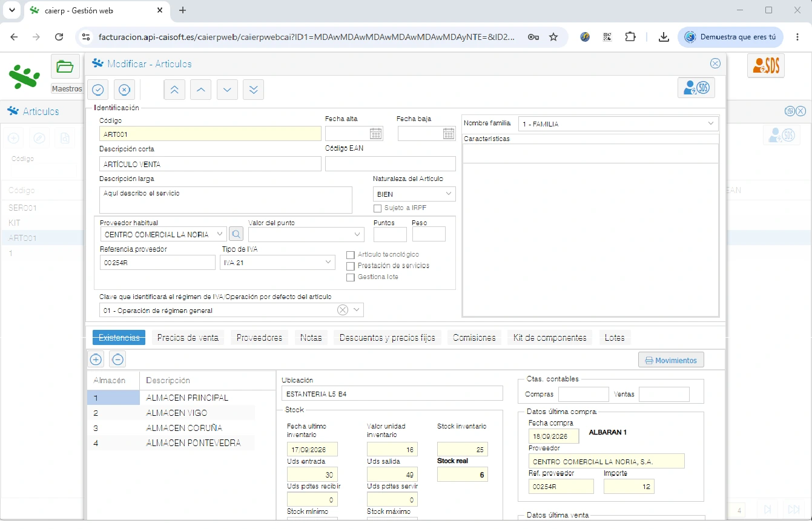Remove warehouse row with minus icon

(118, 360)
